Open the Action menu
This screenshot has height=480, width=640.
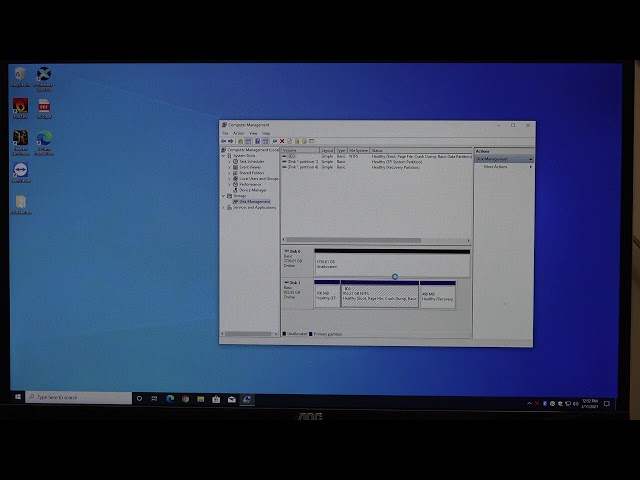[x=238, y=133]
